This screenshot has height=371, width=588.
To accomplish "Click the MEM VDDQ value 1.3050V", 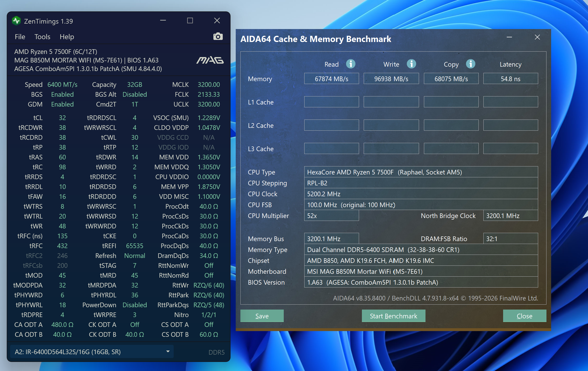I will point(209,167).
